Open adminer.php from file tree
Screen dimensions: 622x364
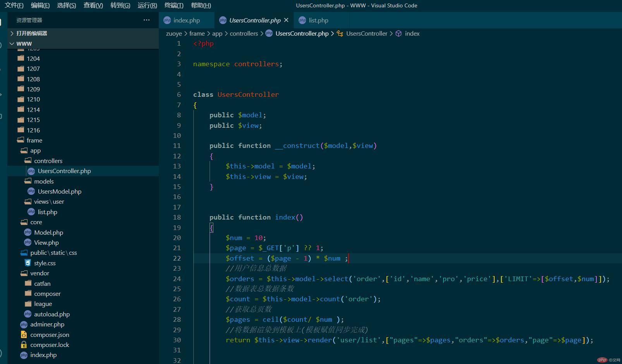pos(83,324)
